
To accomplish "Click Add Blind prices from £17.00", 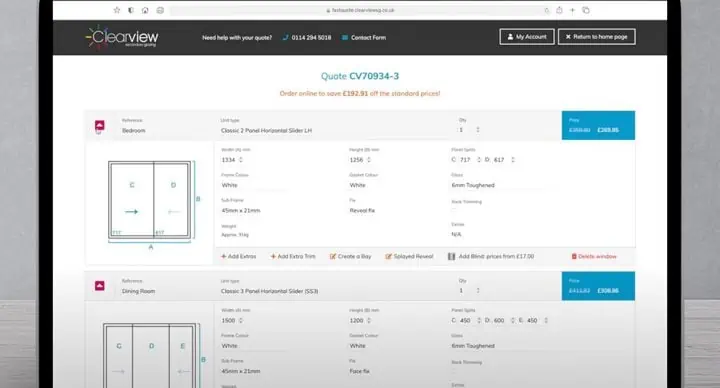I will (x=491, y=256).
